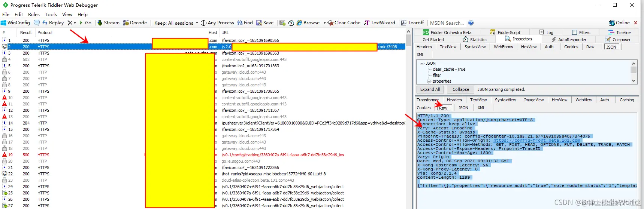
Task: Click the Any Process target picker
Action: 217,23
